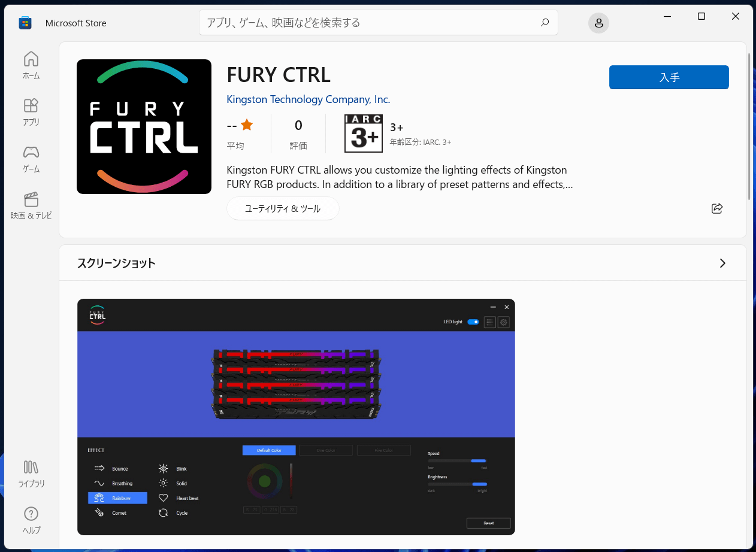Open the Home (ホーム) sidebar section
Screen dimensions: 756x552
(x=31, y=65)
